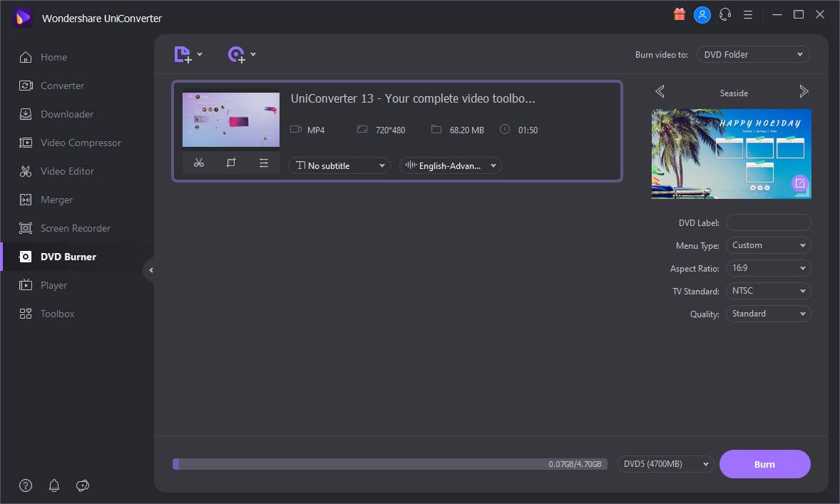
Task: Select the DVD Burner section
Action: pos(77,257)
